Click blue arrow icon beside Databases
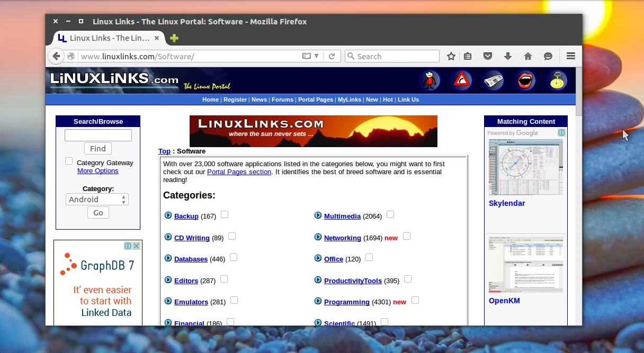This screenshot has height=353, width=644. pyautogui.click(x=168, y=258)
